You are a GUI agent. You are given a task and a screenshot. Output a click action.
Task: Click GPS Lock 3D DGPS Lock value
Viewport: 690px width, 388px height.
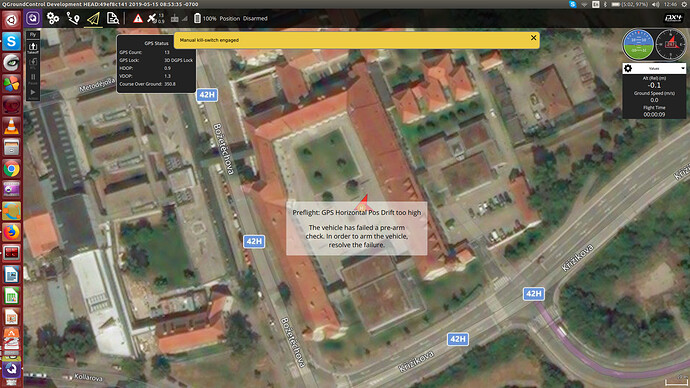tap(179, 60)
